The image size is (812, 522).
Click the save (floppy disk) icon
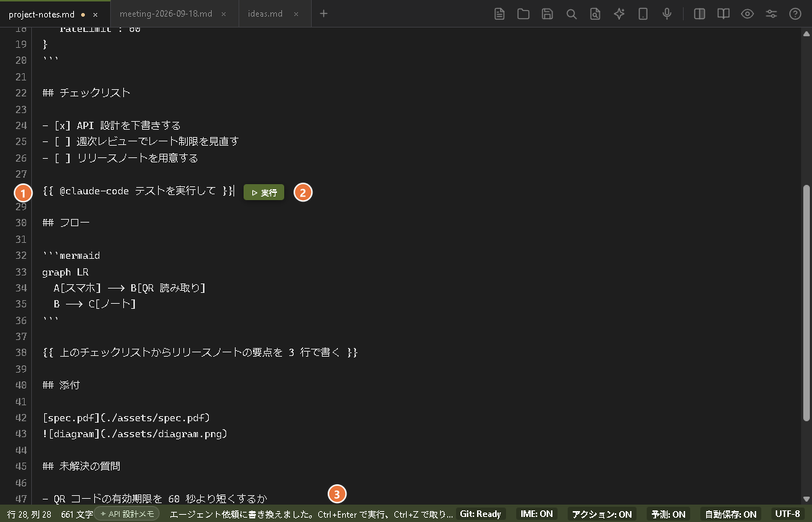(547, 14)
